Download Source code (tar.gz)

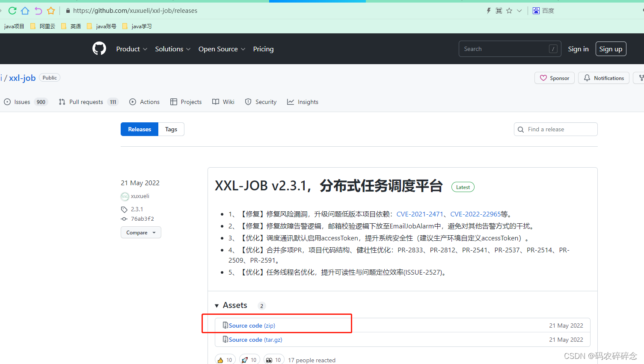255,340
